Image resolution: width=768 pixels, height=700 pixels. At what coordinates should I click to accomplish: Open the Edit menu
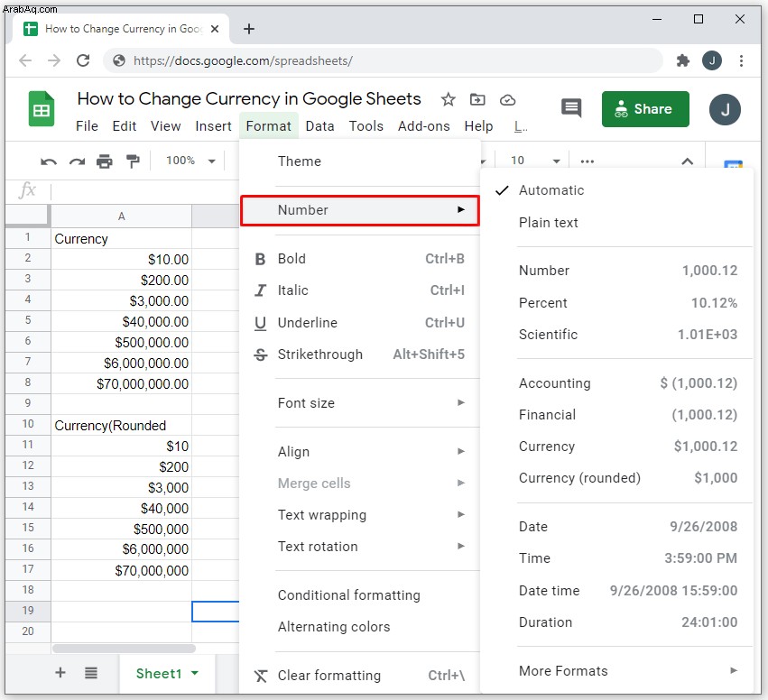click(124, 126)
